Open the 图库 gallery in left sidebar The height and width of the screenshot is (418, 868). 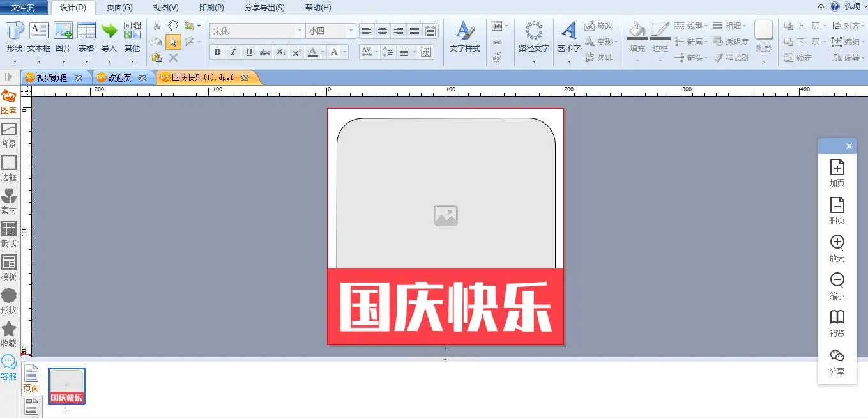(9, 101)
